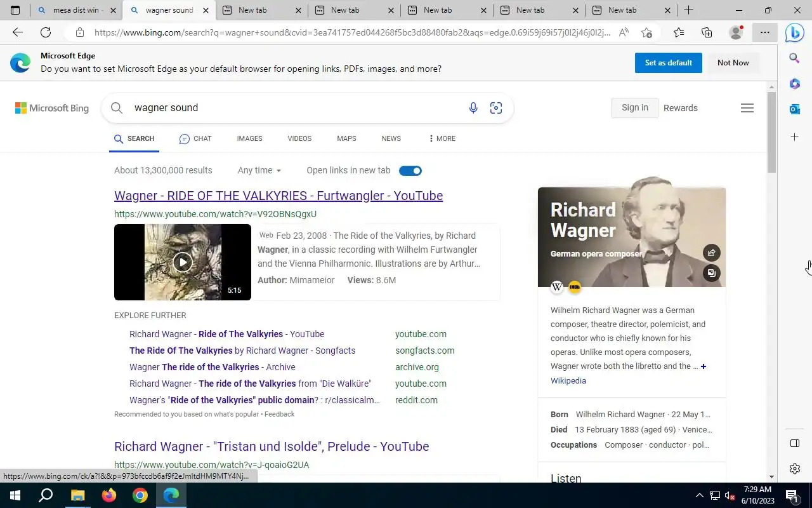This screenshot has width=812, height=508.
Task: Set Edge as default browser
Action: [669, 63]
